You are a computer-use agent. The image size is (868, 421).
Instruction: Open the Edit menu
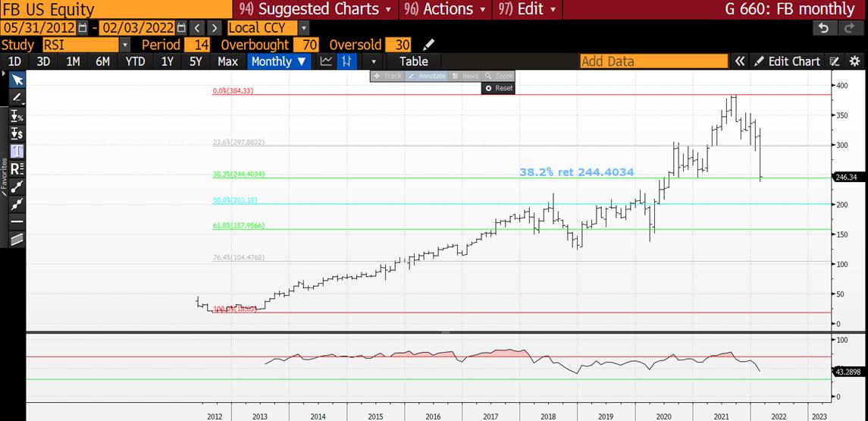pyautogui.click(x=526, y=9)
